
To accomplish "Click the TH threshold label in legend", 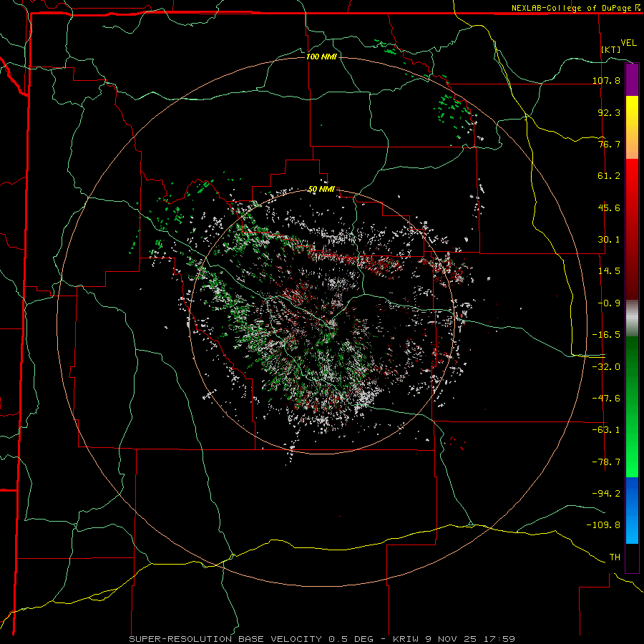I will (x=615, y=557).
